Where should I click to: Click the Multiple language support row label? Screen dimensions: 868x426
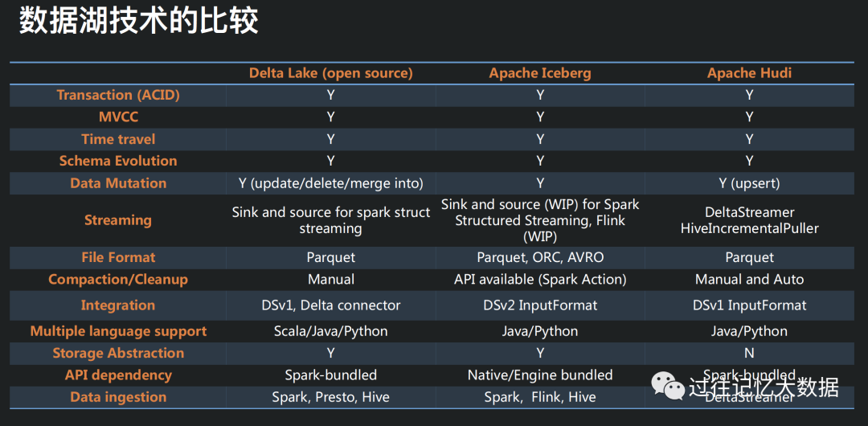point(118,331)
